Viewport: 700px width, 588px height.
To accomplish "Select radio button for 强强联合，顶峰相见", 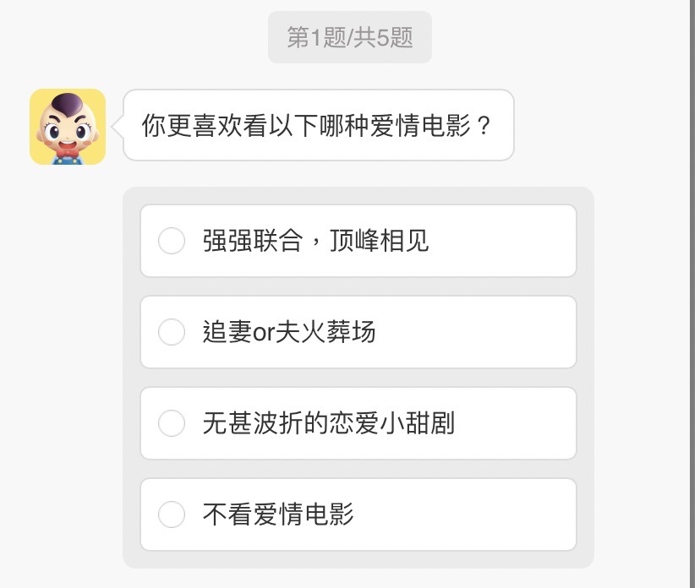I will click(172, 241).
